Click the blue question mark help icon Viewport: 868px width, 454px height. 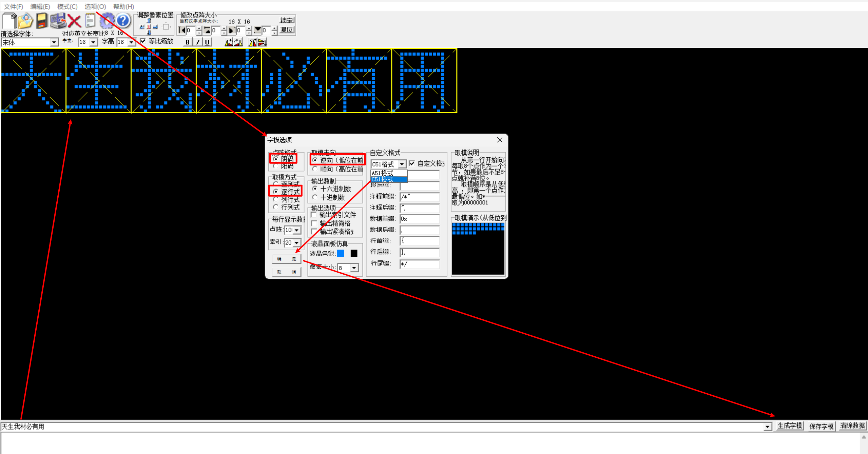point(123,21)
